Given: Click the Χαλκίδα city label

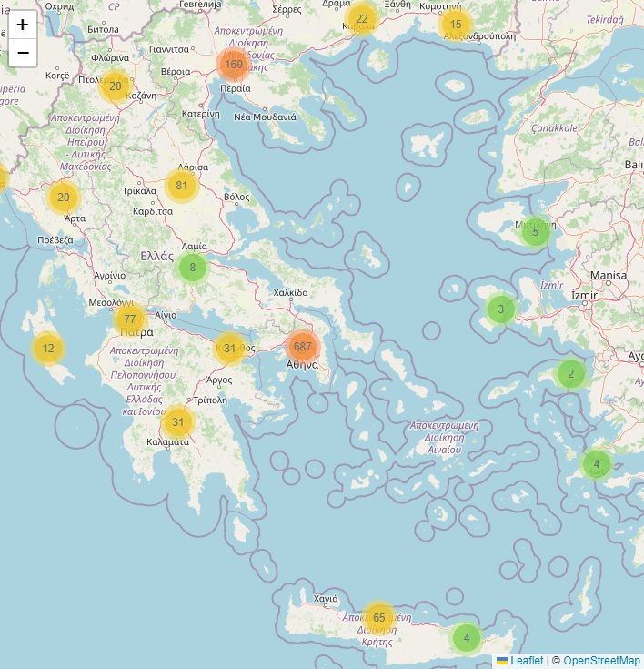Looking at the screenshot, I should (290, 292).
